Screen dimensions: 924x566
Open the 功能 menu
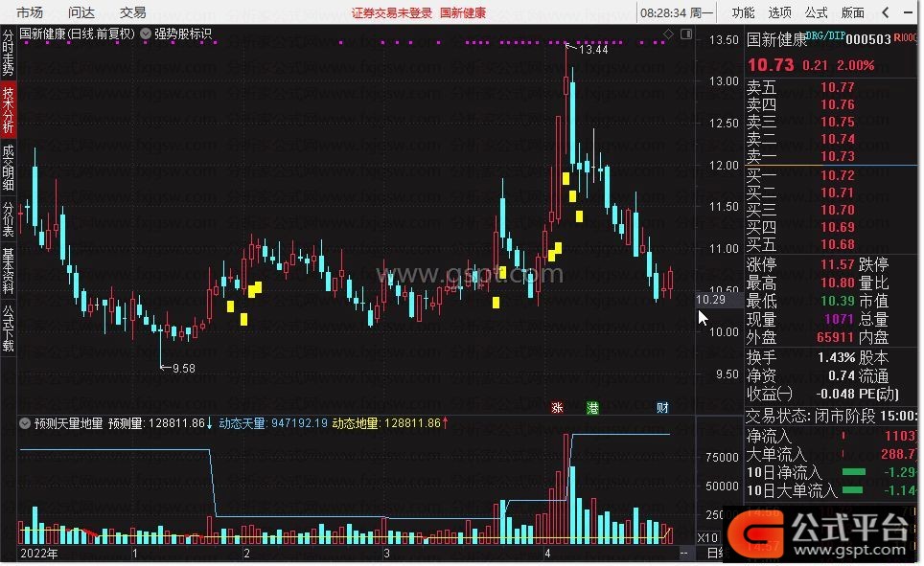[743, 12]
